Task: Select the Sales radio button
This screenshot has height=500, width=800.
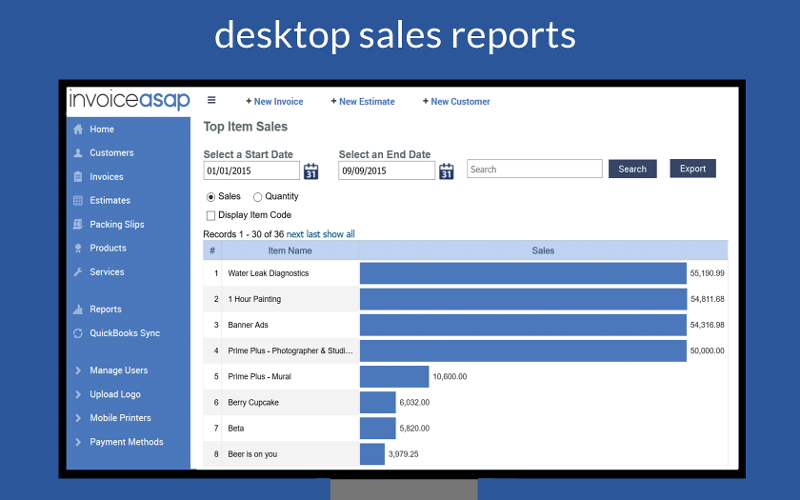Action: pyautogui.click(x=211, y=197)
